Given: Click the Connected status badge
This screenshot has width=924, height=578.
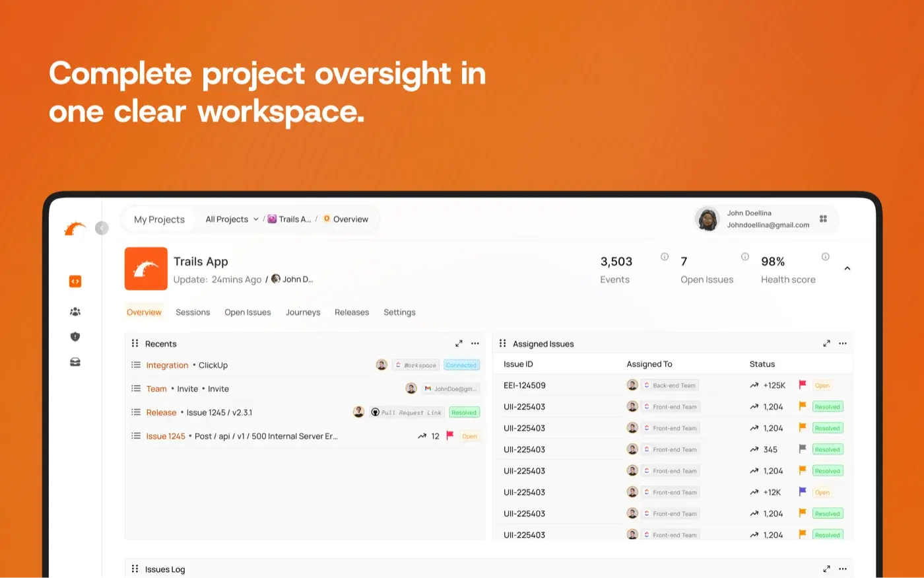Looking at the screenshot, I should point(461,365).
